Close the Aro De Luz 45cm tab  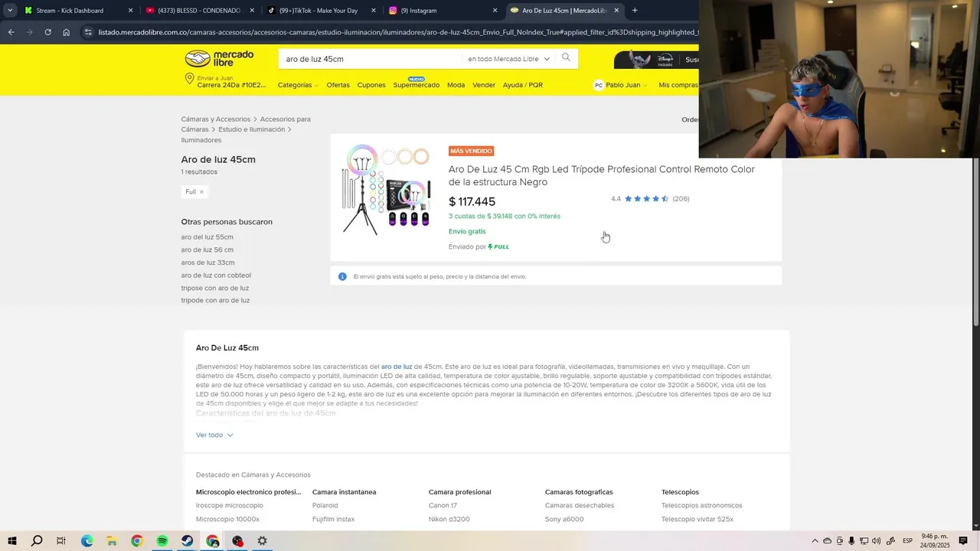(616, 11)
